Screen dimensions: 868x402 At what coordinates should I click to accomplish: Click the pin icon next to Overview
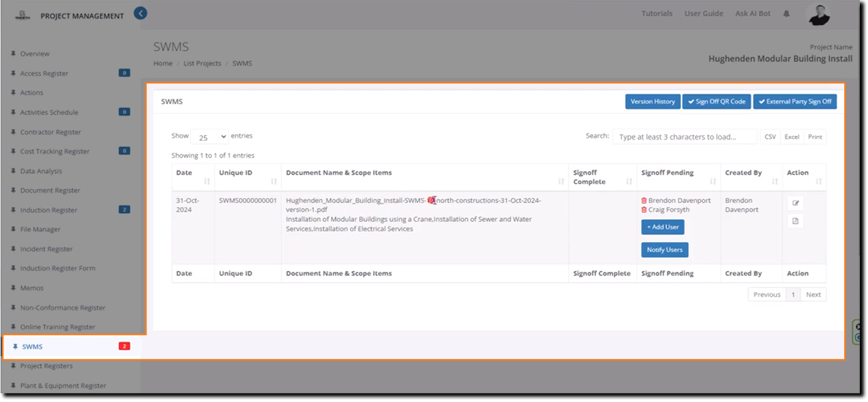pos(13,53)
